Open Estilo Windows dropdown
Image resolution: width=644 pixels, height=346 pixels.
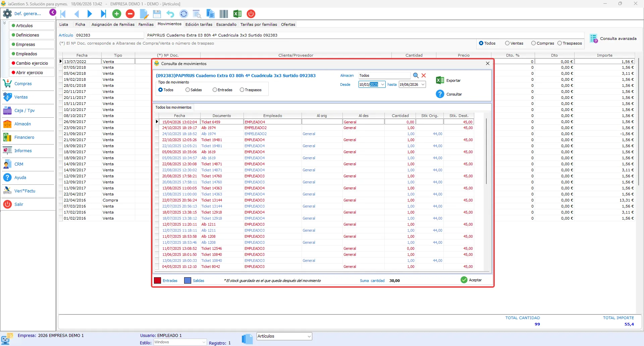point(180,342)
